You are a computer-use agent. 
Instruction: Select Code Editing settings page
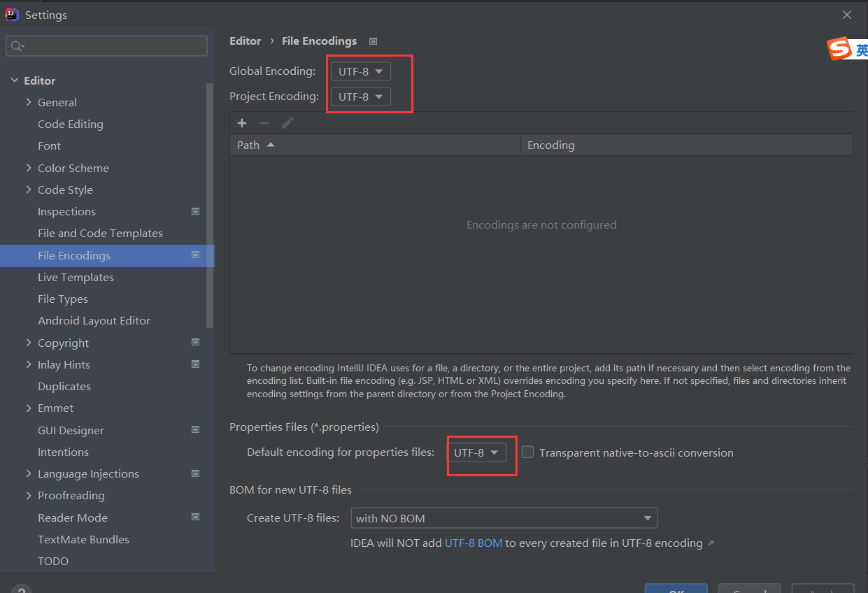pos(71,124)
